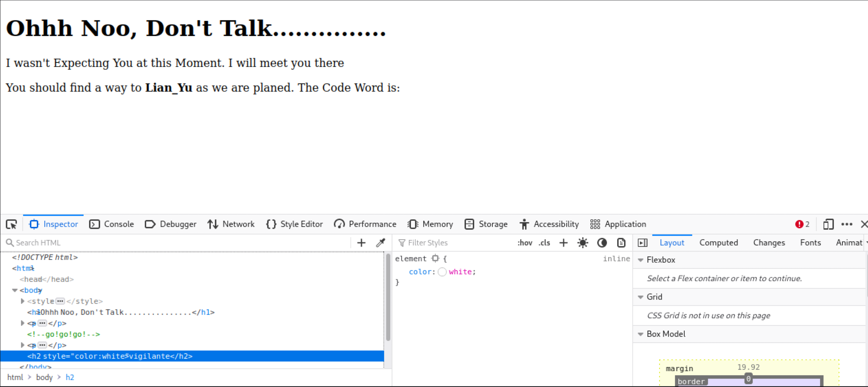
Task: Toggle light color scheme simulation
Action: pyautogui.click(x=583, y=243)
